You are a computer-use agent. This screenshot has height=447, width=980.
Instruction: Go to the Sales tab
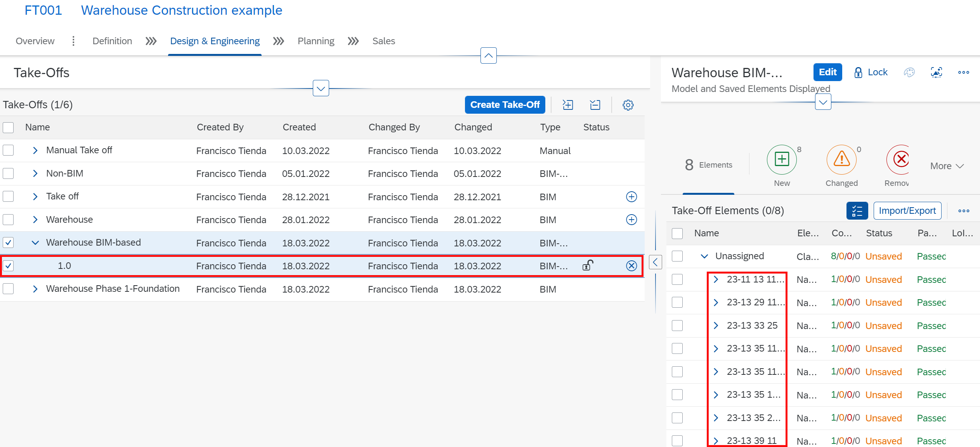383,41
